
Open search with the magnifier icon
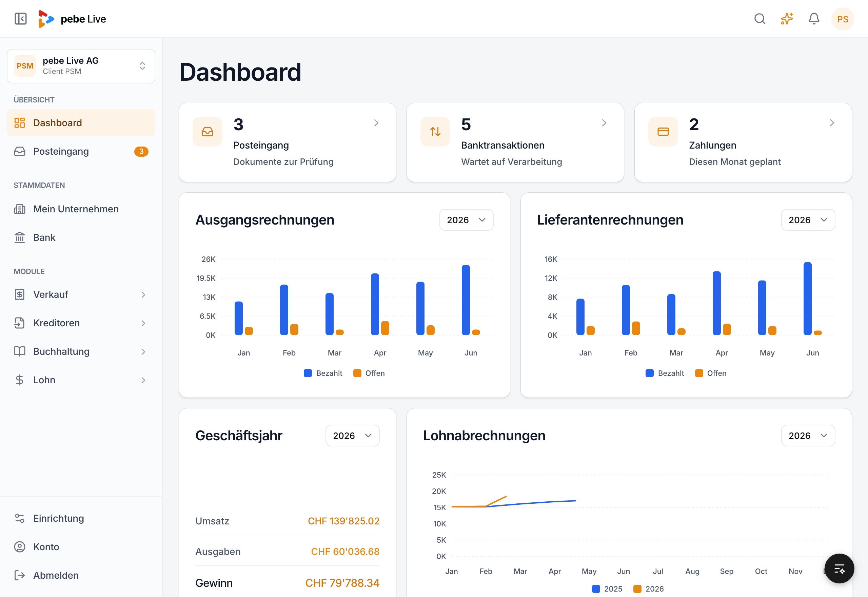(759, 19)
